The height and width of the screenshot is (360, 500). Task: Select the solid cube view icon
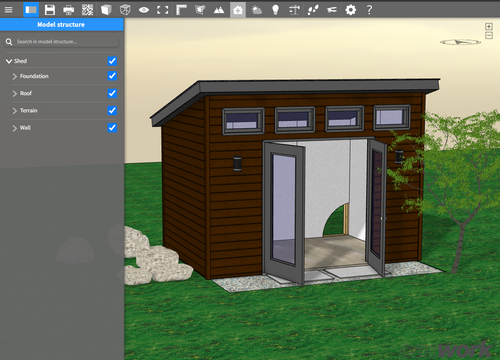[x=106, y=10]
